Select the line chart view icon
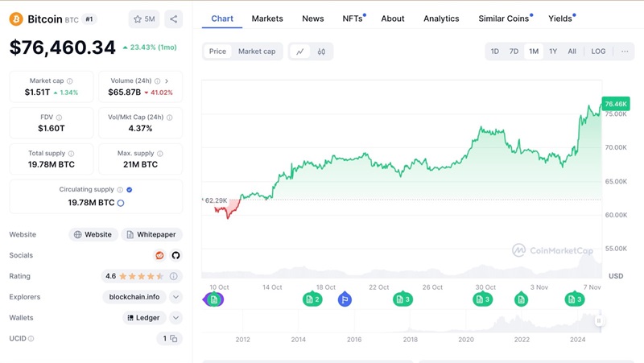Viewport: 644px width, 363px height. [300, 52]
